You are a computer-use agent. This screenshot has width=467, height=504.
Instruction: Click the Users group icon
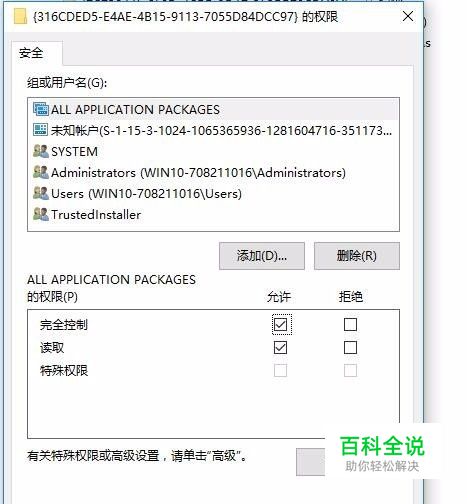pyautogui.click(x=41, y=193)
